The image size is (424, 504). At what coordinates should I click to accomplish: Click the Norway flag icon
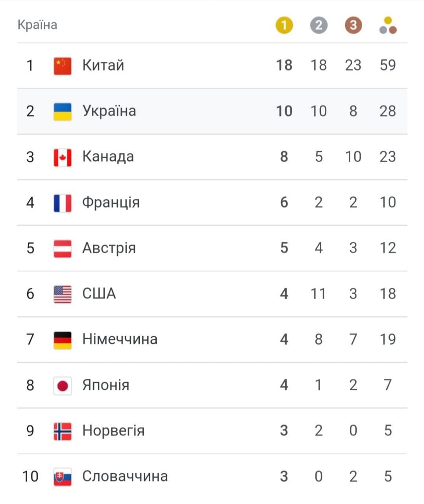(63, 431)
